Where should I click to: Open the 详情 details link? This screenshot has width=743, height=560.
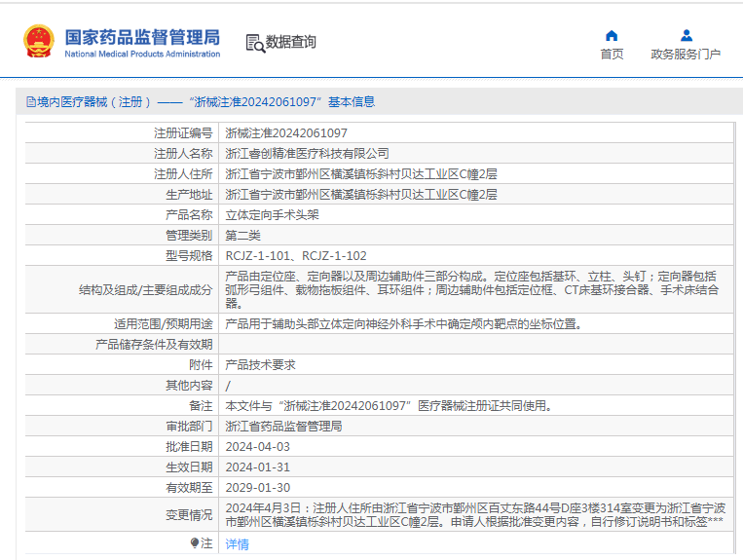pyautogui.click(x=237, y=543)
